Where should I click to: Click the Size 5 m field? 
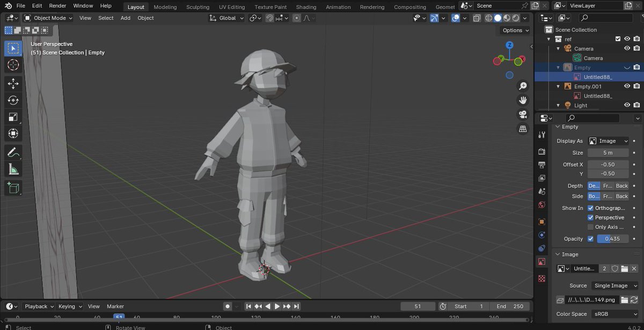click(608, 153)
